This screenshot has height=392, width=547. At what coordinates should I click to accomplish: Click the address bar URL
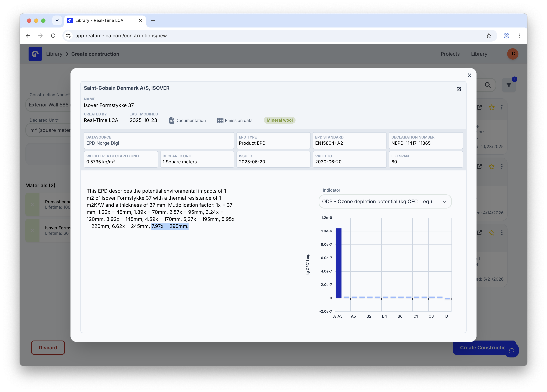tap(121, 36)
